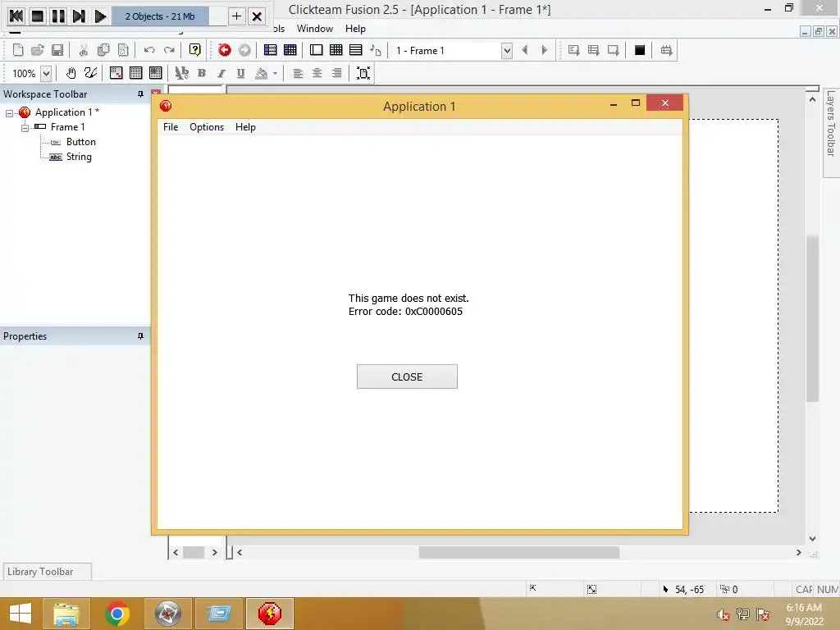Click the red Back arrow icon

click(x=225, y=50)
